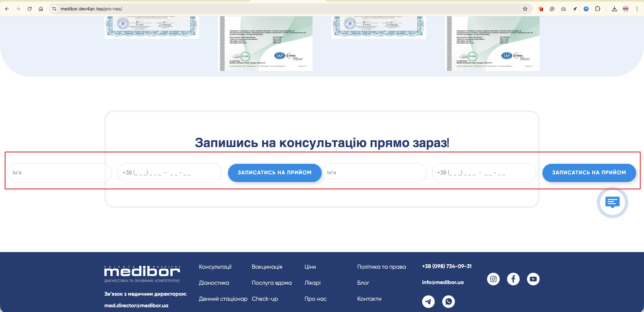Click the left phone number +38 field

169,173
